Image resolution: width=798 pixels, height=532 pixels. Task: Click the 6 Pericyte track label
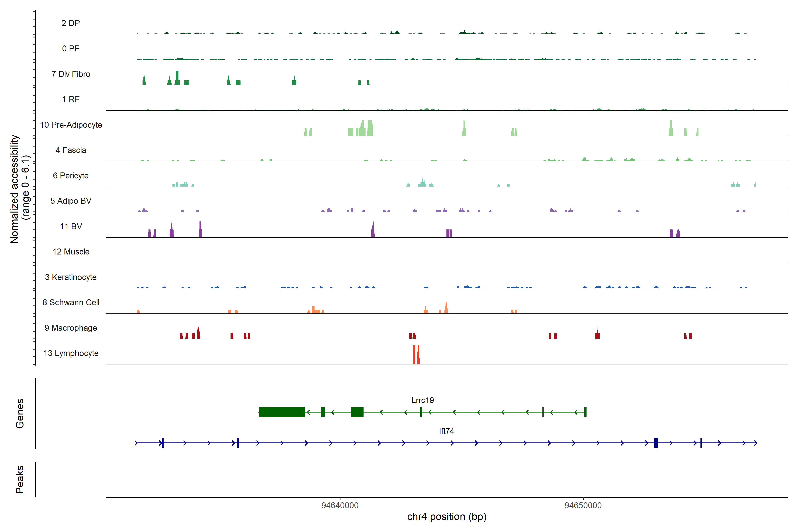tap(70, 175)
